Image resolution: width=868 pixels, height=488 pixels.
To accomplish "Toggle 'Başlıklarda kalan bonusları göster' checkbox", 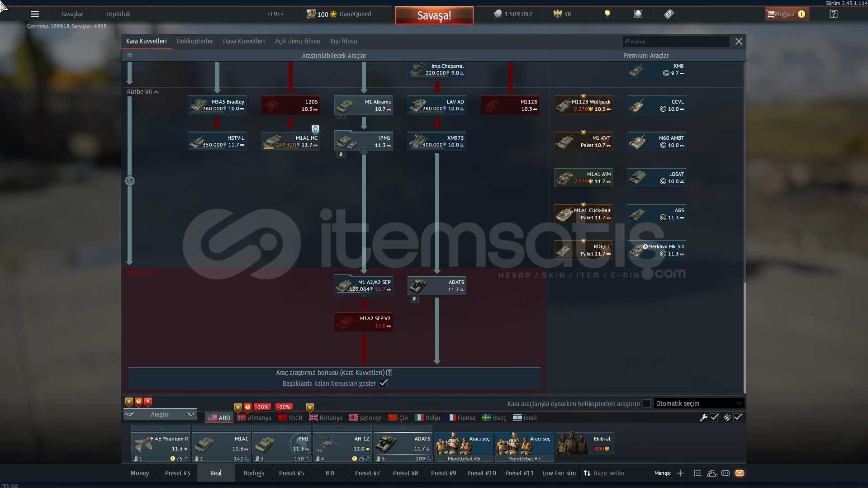I will (383, 383).
